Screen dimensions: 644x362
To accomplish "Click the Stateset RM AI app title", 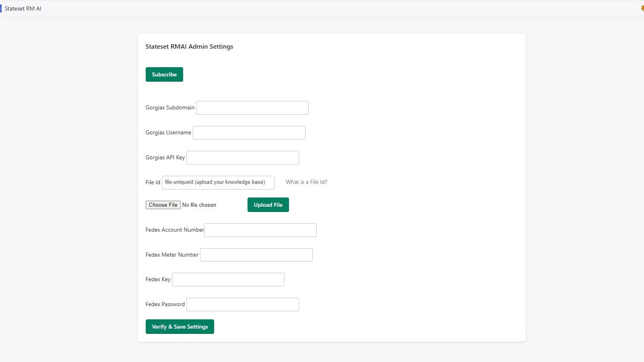I will [23, 8].
